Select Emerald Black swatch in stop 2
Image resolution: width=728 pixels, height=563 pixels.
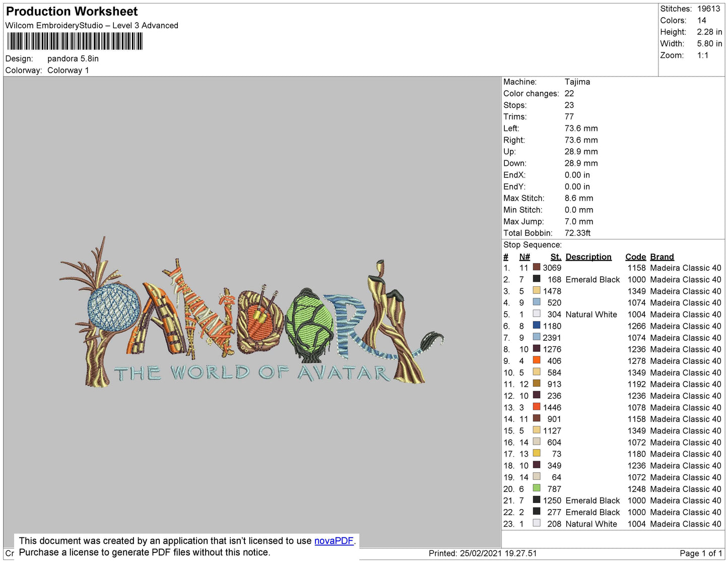[x=537, y=279]
